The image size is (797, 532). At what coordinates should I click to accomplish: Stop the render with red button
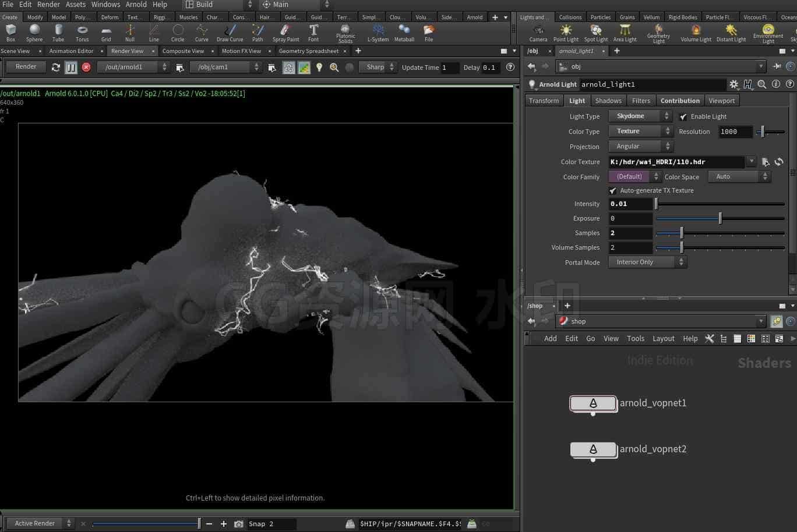pos(86,67)
